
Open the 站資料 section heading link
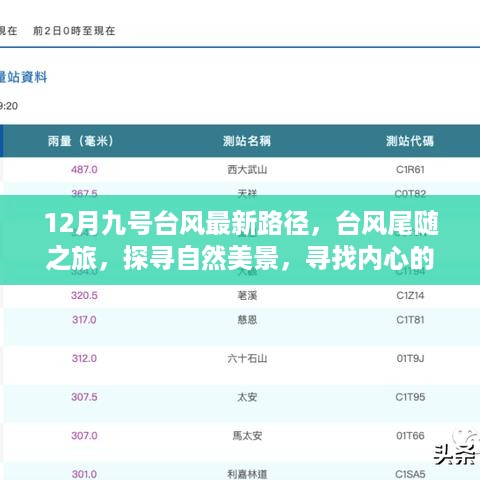tap(23, 77)
